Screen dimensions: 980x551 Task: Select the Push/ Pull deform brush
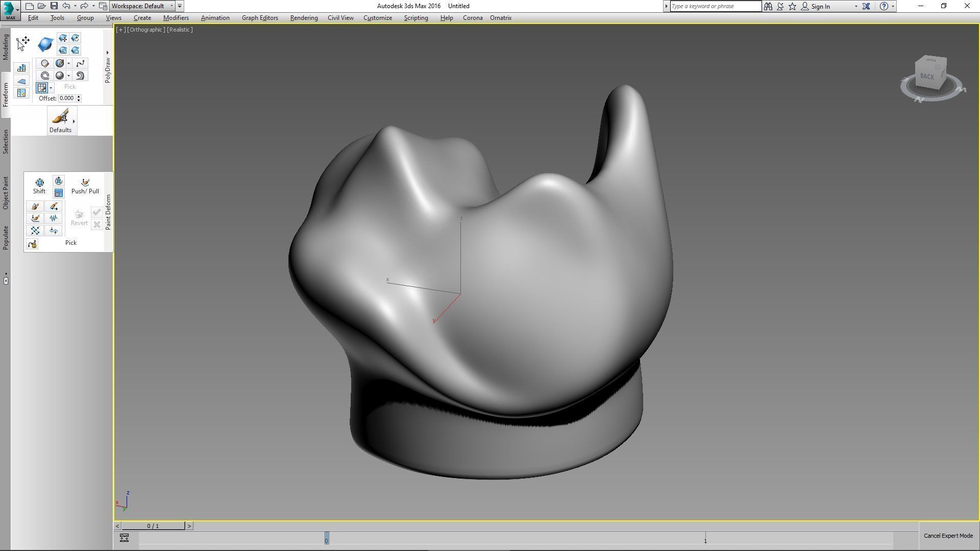pyautogui.click(x=85, y=186)
